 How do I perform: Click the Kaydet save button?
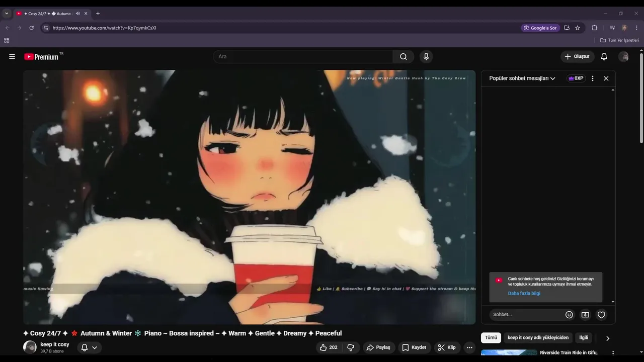coord(414,347)
